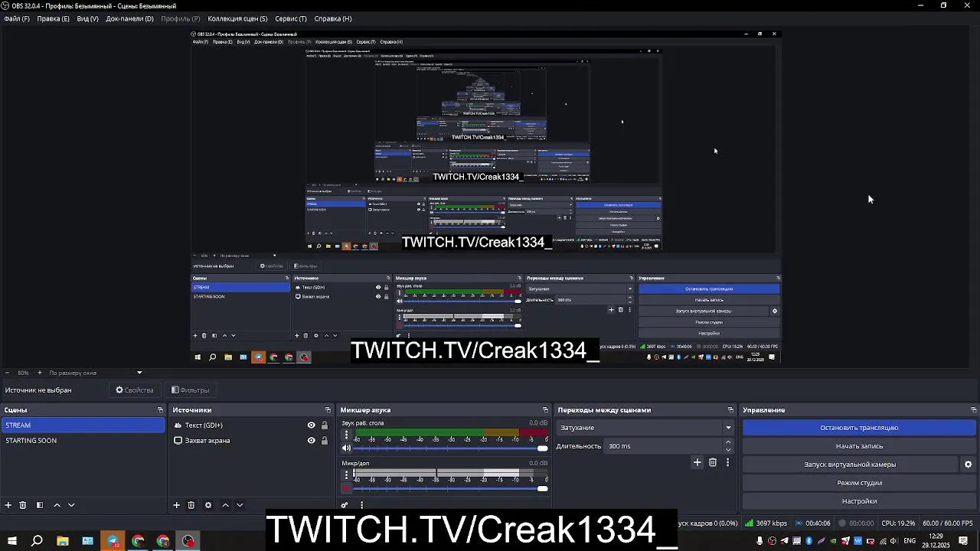The height and width of the screenshot is (551, 980).
Task: Click the Фильтры button
Action: pyautogui.click(x=191, y=390)
